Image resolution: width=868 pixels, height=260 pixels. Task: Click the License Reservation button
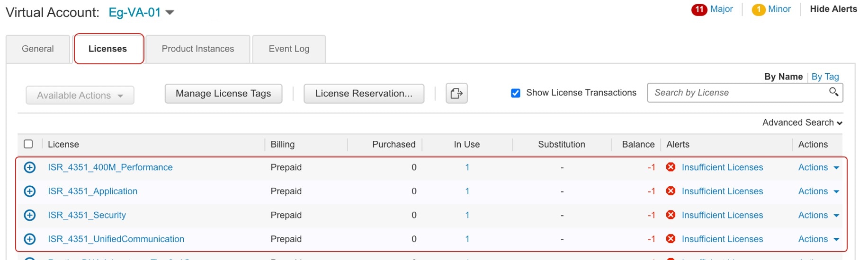(x=364, y=94)
